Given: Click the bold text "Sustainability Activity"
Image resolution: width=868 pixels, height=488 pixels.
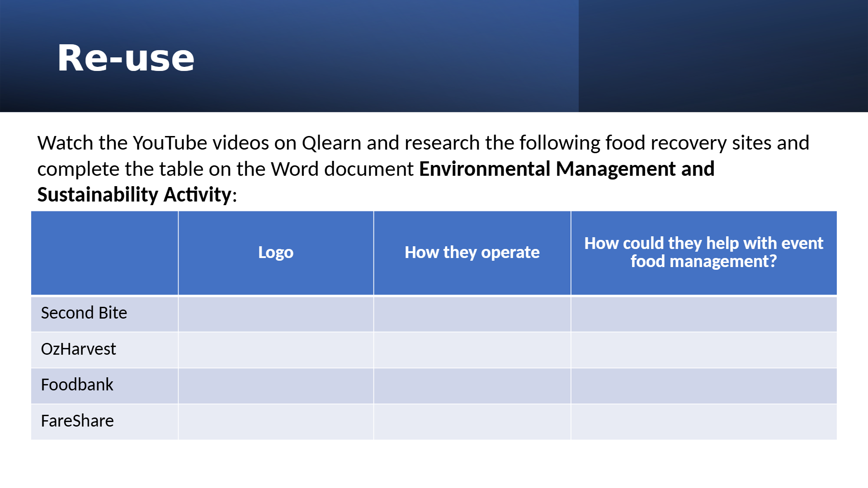Looking at the screenshot, I should pos(135,195).
